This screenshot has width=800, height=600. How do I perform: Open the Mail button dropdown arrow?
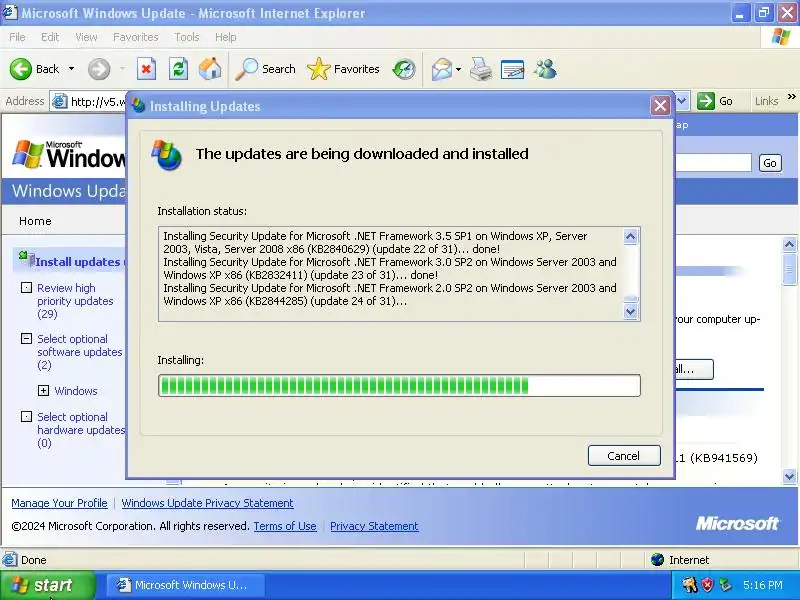(x=458, y=69)
